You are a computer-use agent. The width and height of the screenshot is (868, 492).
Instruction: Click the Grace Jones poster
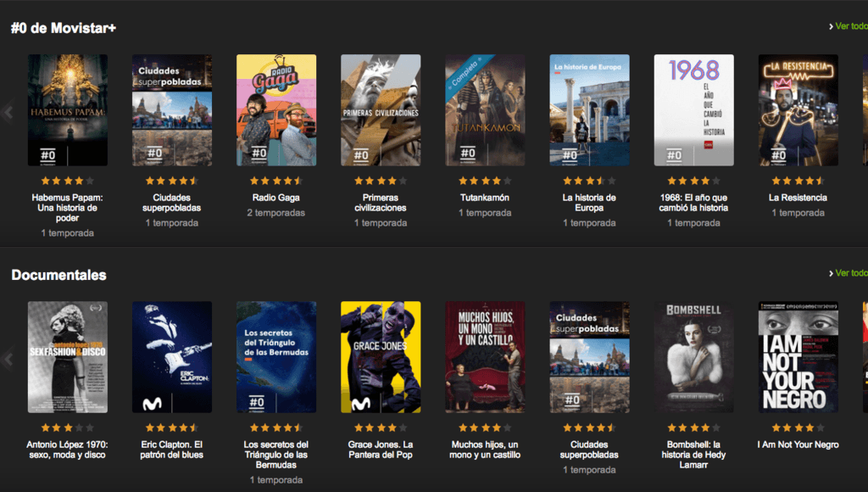[x=381, y=357]
